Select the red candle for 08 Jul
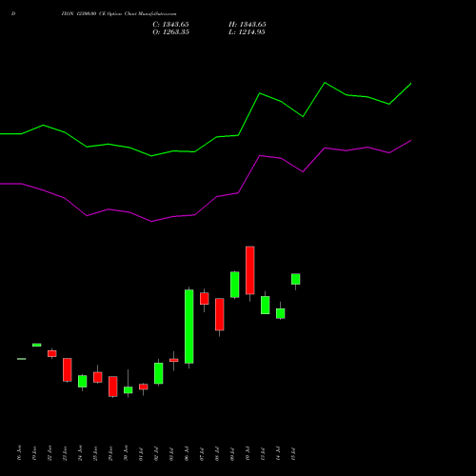This screenshot has width=476, height=476. click(x=220, y=314)
